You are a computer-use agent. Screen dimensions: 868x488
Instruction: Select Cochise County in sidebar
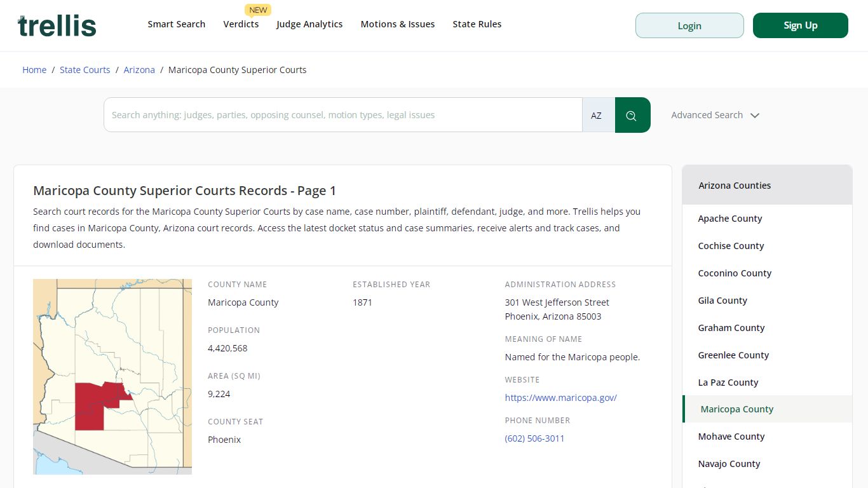point(731,246)
